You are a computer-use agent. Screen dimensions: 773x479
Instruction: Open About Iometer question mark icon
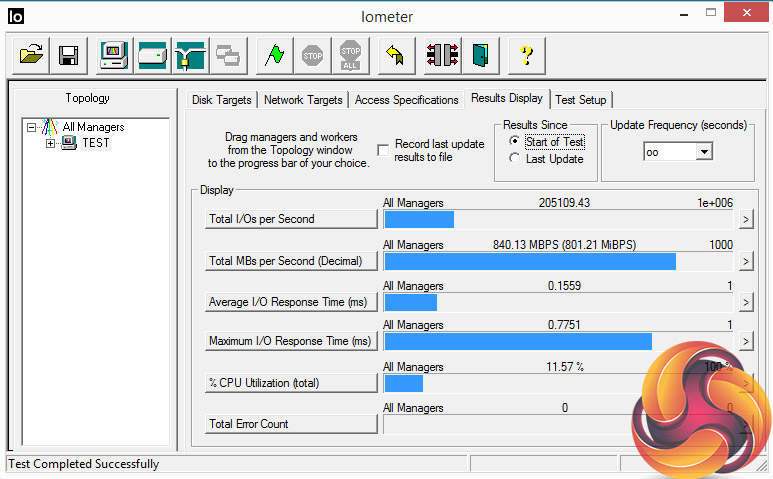pyautogui.click(x=527, y=55)
